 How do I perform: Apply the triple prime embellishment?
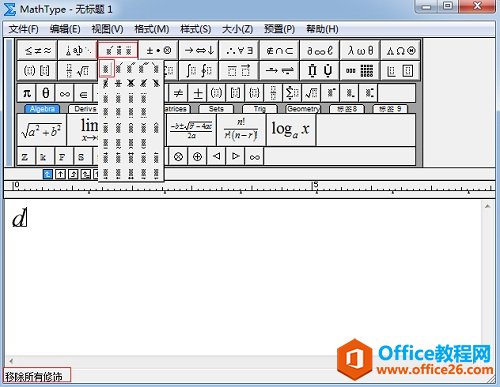click(x=144, y=69)
